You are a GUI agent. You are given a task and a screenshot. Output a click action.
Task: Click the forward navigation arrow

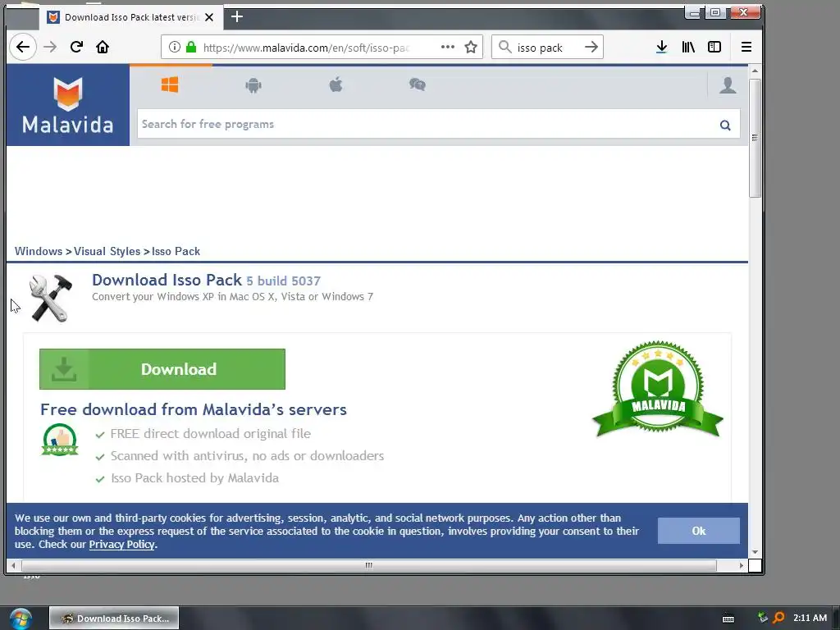click(50, 47)
